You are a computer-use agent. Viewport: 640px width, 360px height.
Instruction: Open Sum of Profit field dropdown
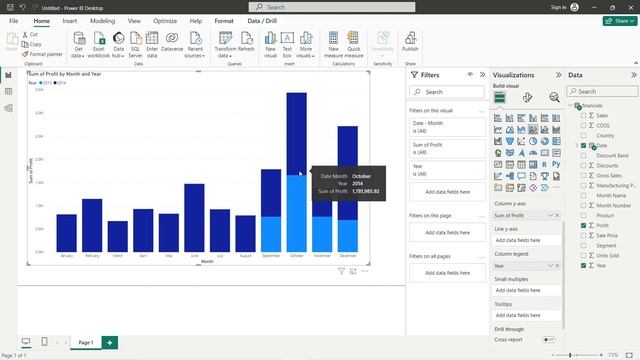point(550,215)
